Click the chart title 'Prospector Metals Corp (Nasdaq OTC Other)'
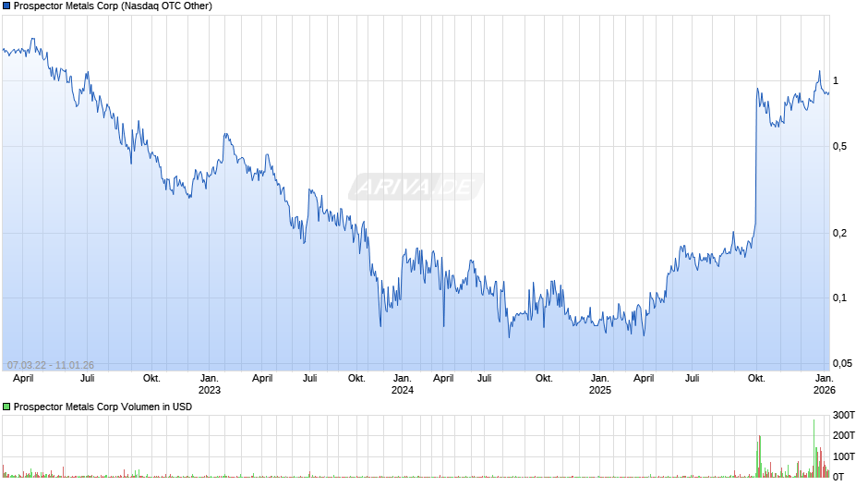Screen dimensions: 868x486 pos(113,6)
